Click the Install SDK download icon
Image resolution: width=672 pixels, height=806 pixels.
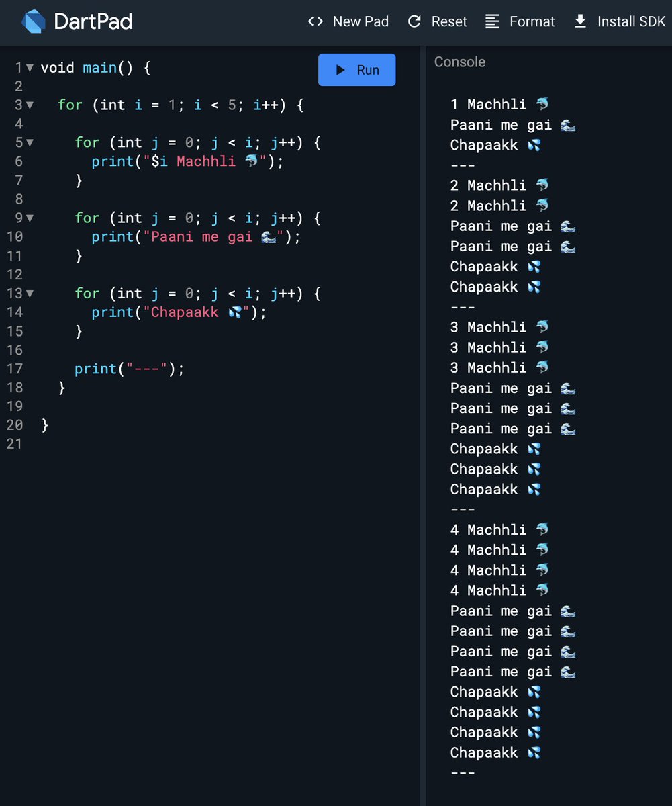[580, 21]
